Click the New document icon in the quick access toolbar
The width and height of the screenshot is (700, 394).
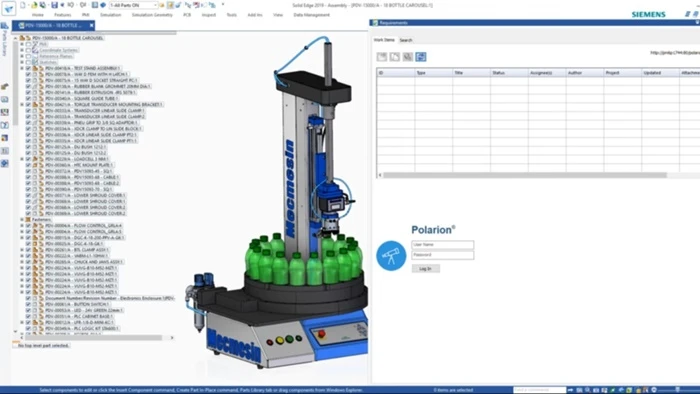coord(23,5)
